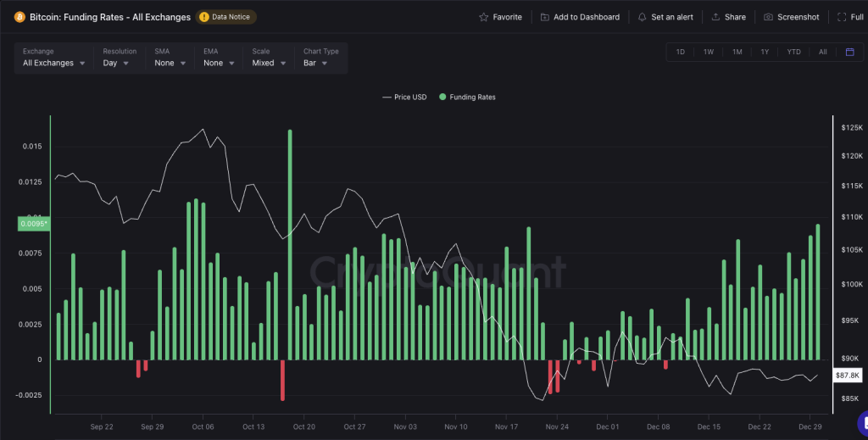Viewport: 868px width, 440px height.
Task: Select the 1M time range tab
Action: point(737,52)
